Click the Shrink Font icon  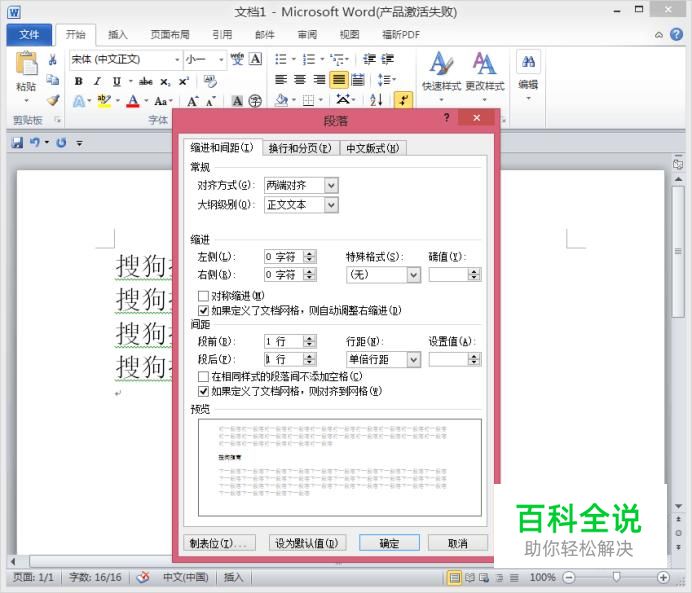coord(211,101)
